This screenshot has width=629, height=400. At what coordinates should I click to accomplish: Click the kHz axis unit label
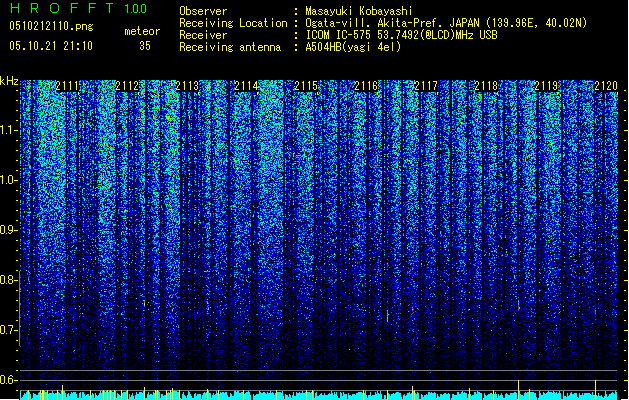[x=9, y=81]
